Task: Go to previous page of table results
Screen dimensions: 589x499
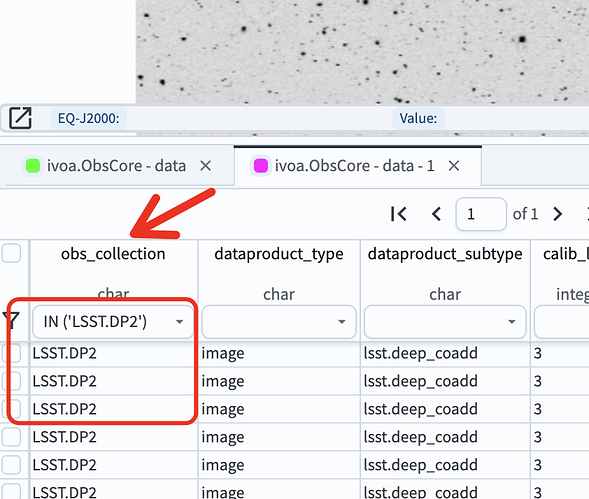Action: [436, 214]
